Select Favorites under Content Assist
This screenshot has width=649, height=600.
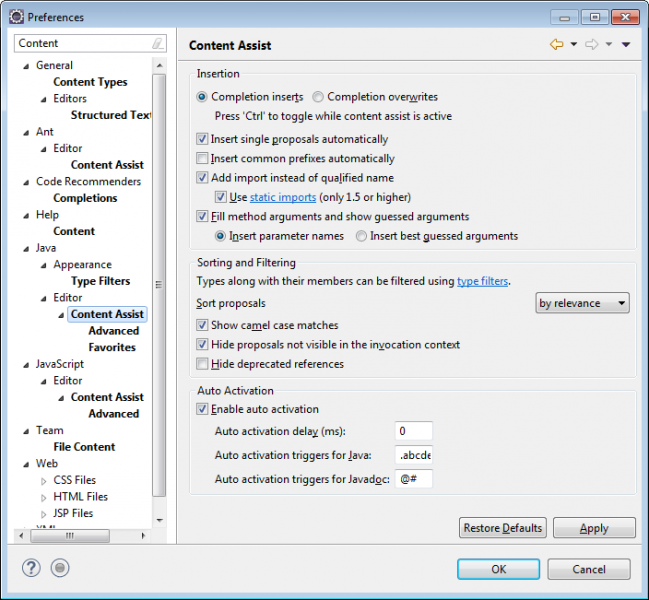112,347
